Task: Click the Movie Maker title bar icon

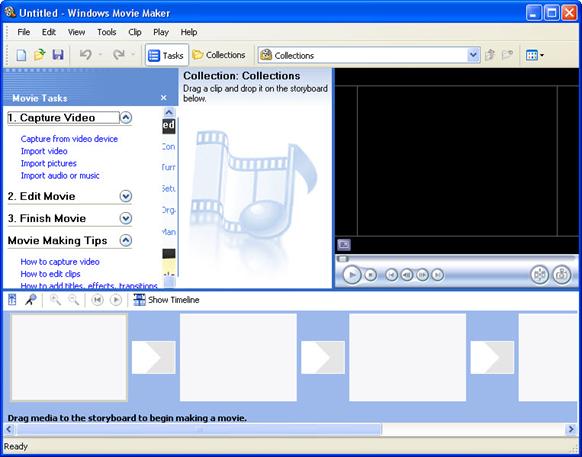Action: coord(10,12)
